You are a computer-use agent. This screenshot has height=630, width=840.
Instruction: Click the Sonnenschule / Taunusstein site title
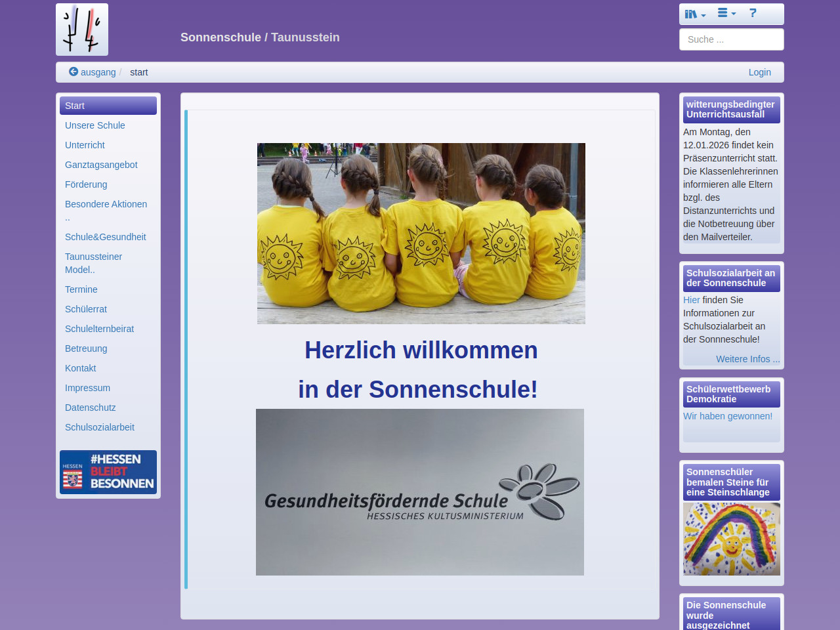pyautogui.click(x=260, y=37)
